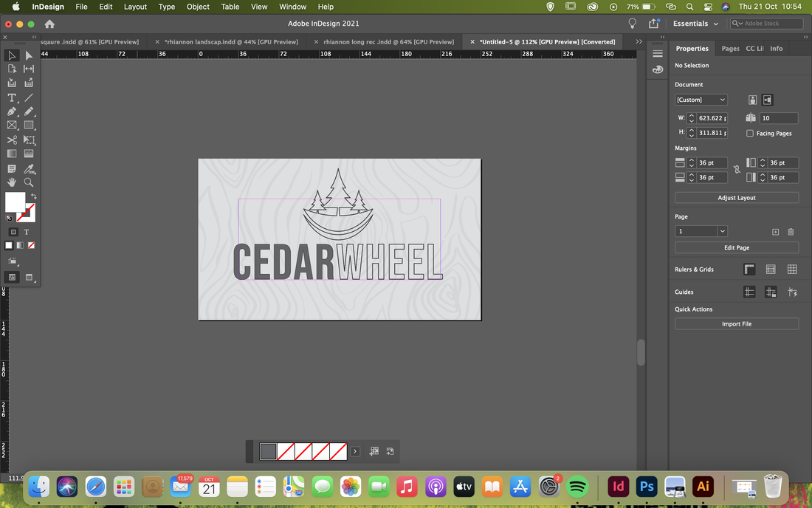The height and width of the screenshot is (508, 812).
Task: Click the document Width input field
Action: click(712, 118)
